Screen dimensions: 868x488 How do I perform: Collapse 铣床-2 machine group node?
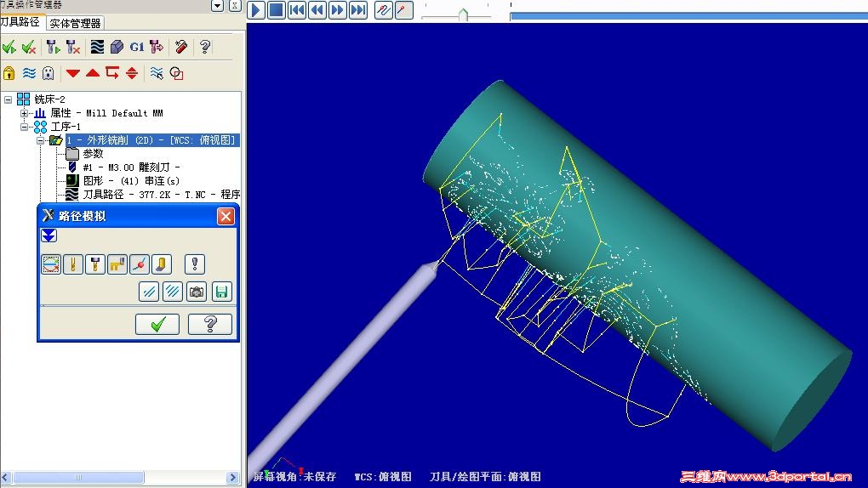point(8,99)
